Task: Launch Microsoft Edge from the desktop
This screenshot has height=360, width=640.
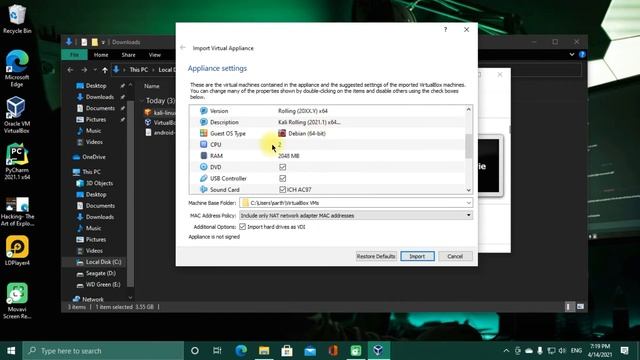Action: click(x=17, y=68)
